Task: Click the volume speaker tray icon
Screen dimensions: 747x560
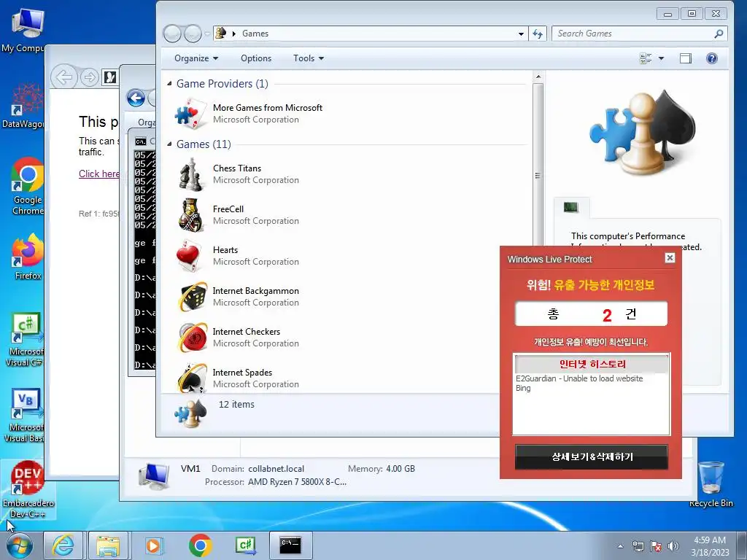Action: pos(673,546)
